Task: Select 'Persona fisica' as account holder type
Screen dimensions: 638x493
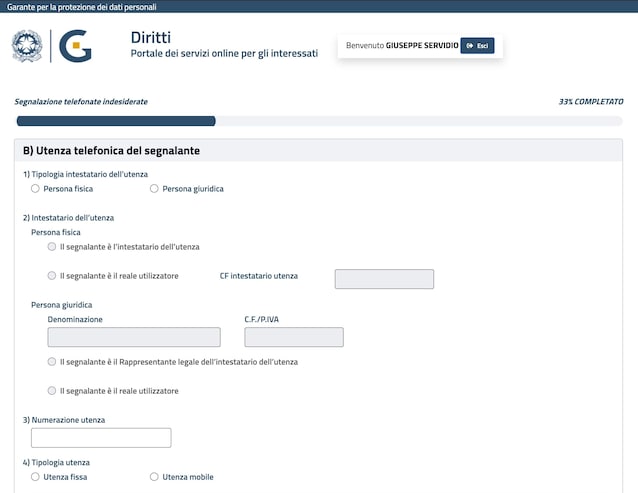Action: pyautogui.click(x=36, y=188)
